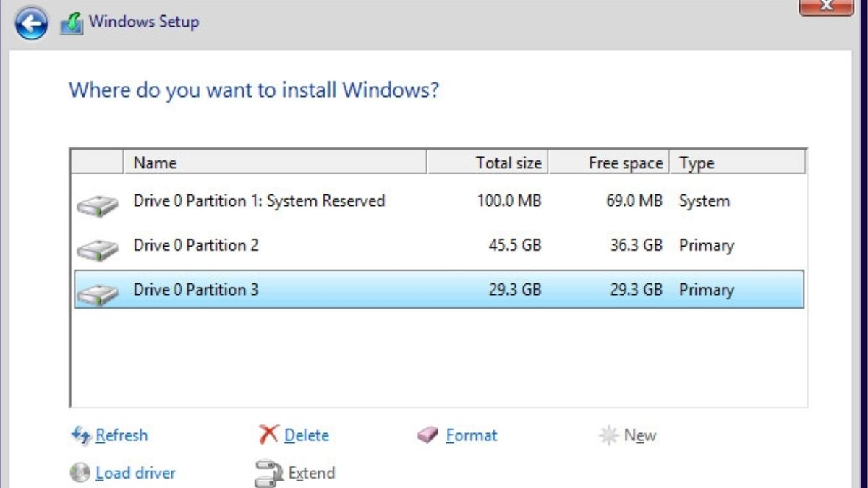Select the Drive 0 Partition 2 row
The height and width of the screenshot is (488, 868).
coord(439,246)
